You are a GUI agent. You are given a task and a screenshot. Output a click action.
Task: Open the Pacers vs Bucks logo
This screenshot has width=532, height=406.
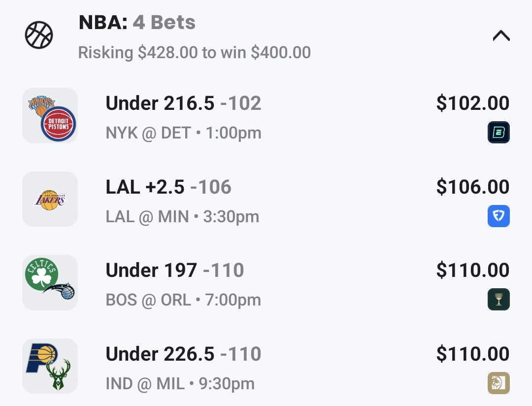click(x=50, y=366)
